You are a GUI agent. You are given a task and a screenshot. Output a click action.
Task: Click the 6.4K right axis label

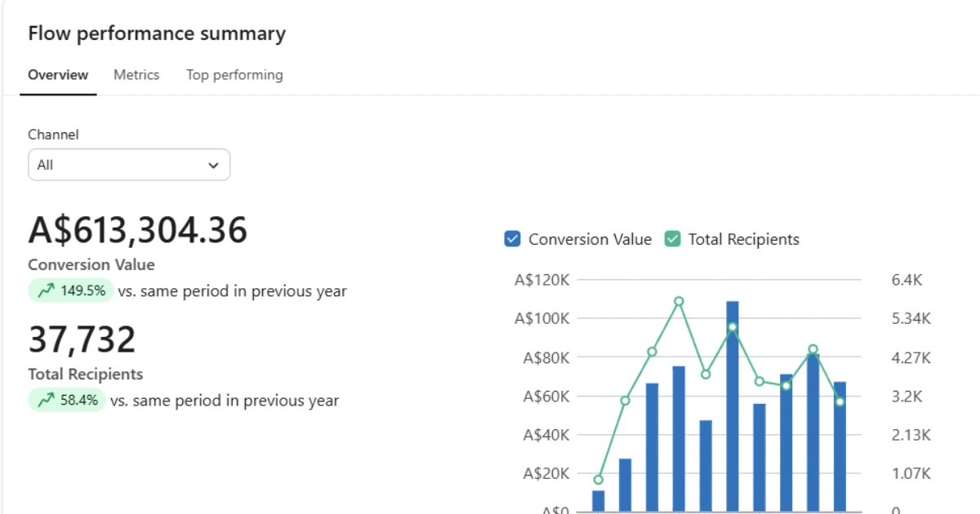point(906,280)
